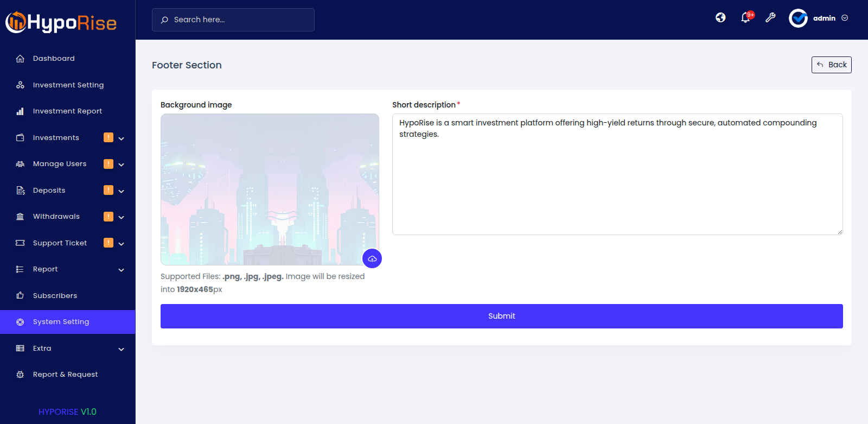Click the Support Ticket orange alert badge
This screenshot has height=424, width=868.
108,243
